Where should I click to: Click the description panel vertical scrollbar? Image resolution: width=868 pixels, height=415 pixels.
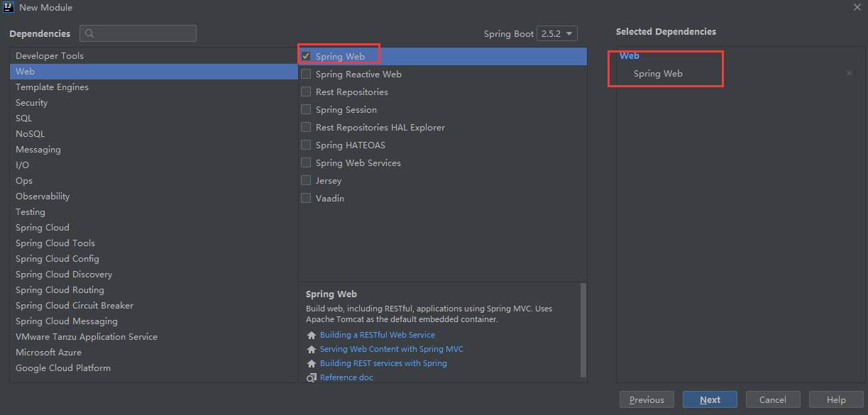click(x=583, y=330)
